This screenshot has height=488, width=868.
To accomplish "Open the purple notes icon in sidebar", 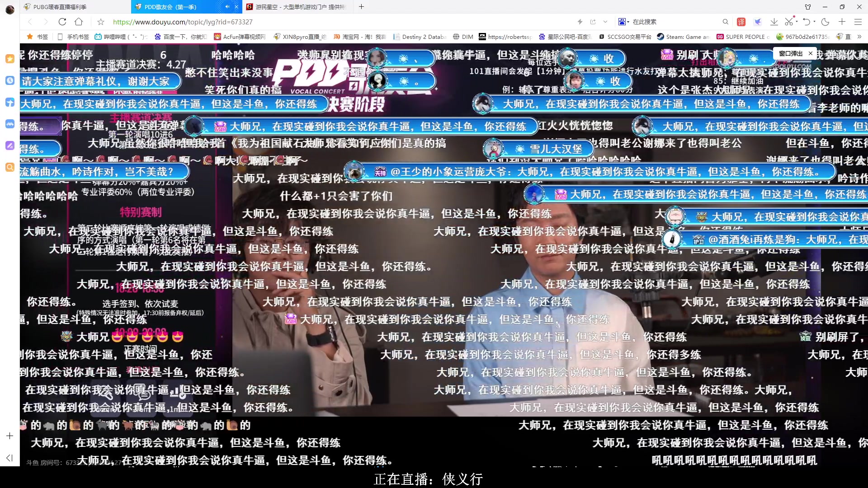I will coord(9,145).
